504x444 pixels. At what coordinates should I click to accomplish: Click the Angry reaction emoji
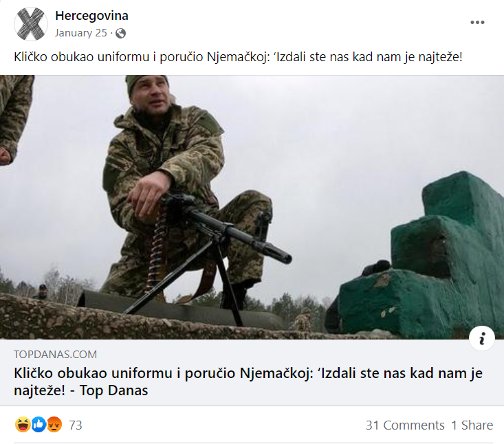pos(54,425)
